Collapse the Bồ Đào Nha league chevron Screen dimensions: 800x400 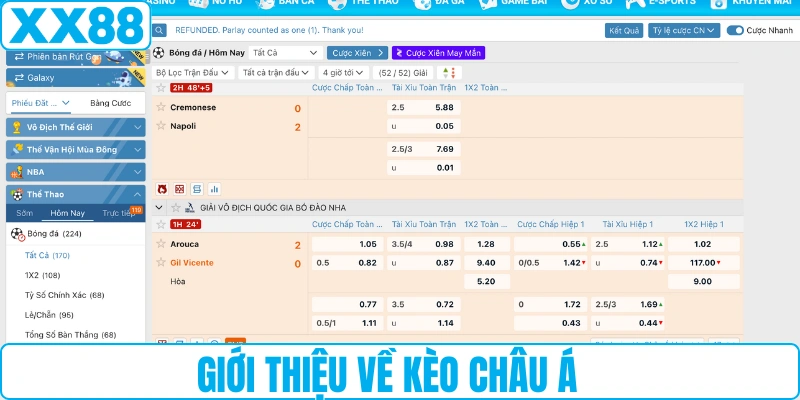tap(159, 208)
